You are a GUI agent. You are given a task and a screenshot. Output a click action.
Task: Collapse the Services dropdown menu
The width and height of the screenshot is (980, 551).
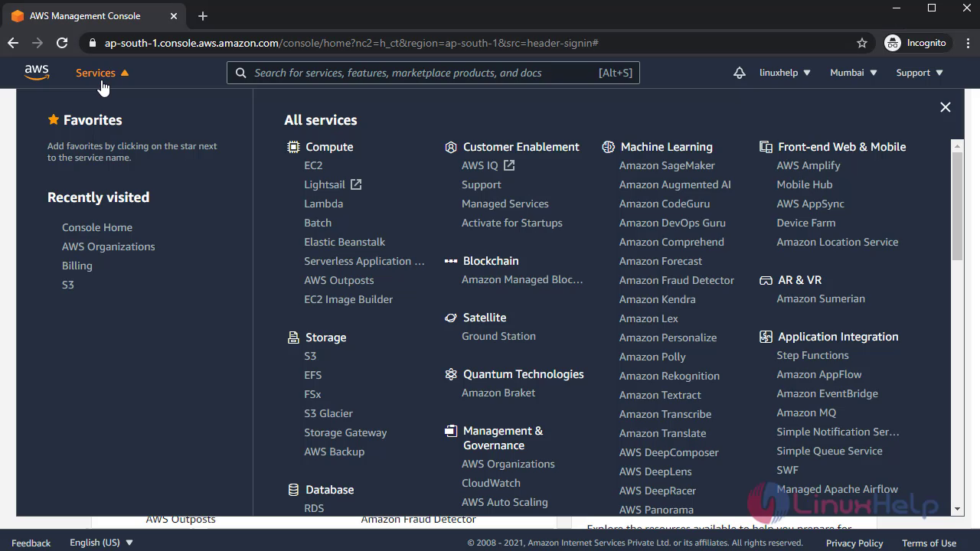click(103, 73)
